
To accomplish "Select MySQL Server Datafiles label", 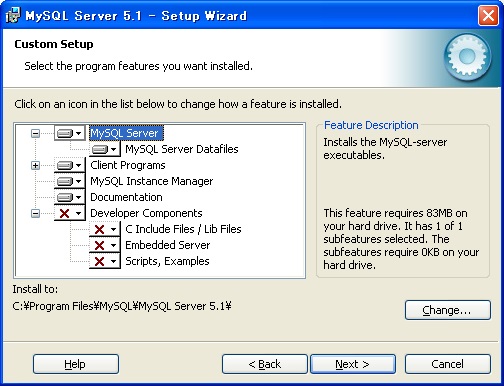I will pyautogui.click(x=182, y=149).
